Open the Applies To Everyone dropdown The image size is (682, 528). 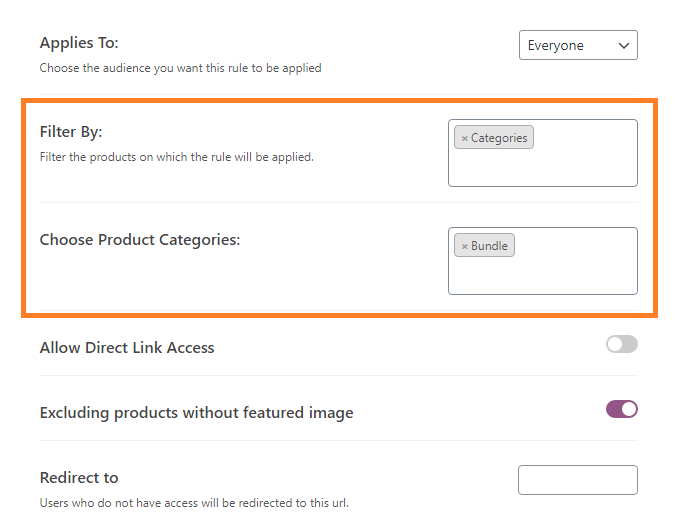pyautogui.click(x=578, y=45)
